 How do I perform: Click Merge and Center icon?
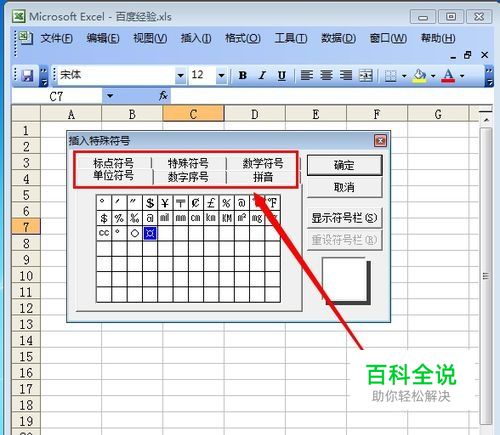366,76
